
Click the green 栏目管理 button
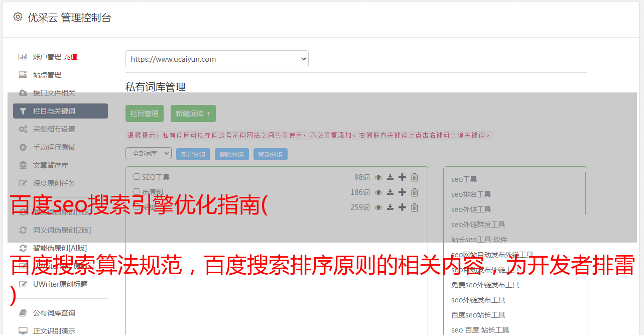[x=145, y=114]
